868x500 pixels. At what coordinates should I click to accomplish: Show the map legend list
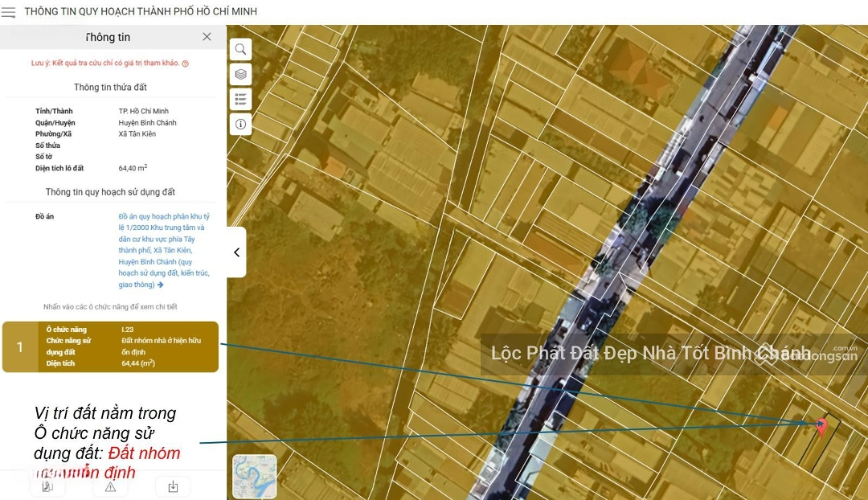[240, 99]
